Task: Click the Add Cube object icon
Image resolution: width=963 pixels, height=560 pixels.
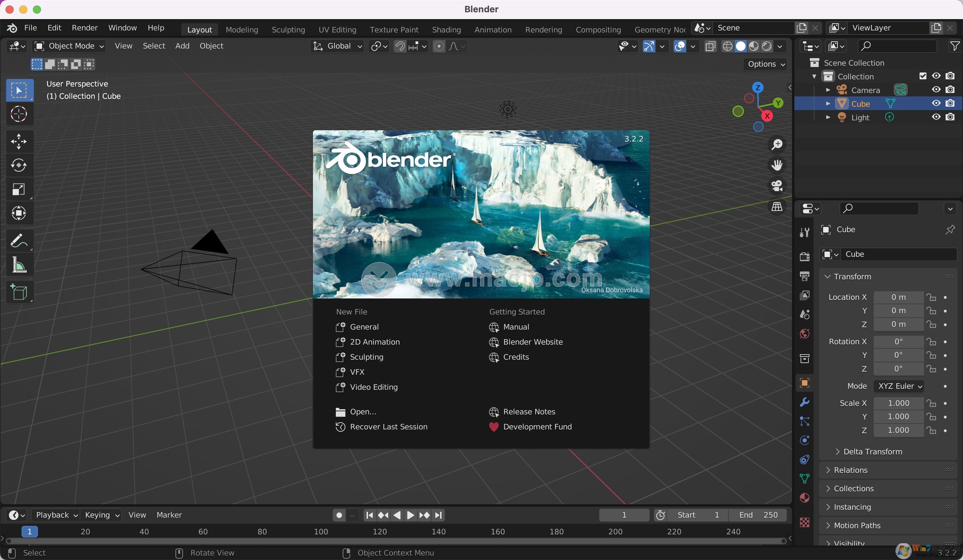Action: [18, 291]
